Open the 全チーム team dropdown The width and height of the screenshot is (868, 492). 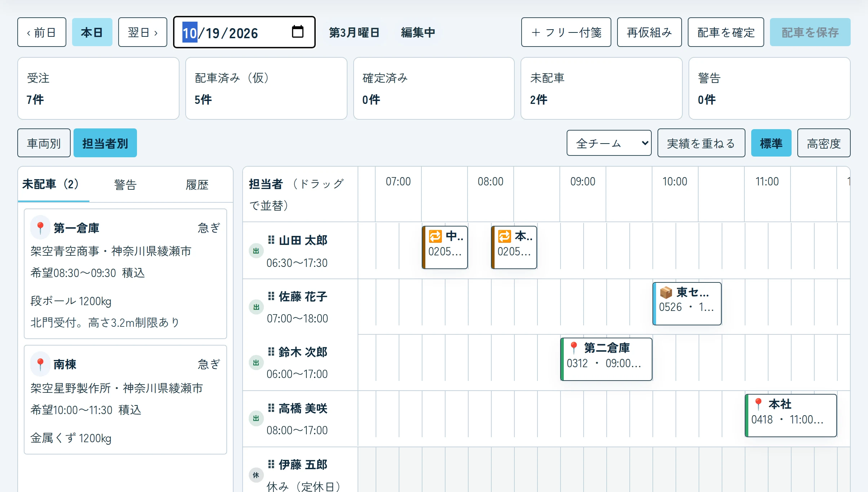tap(609, 143)
